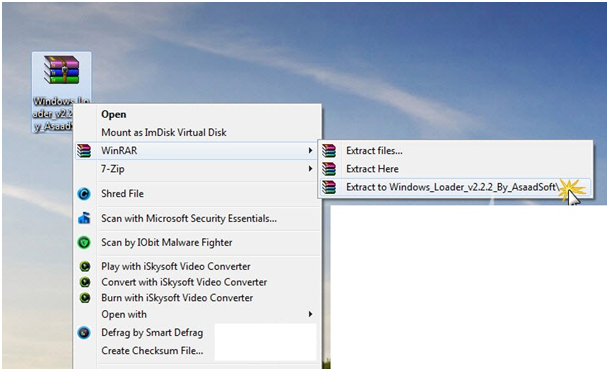Viewport: 609px width, 371px height.
Task: Select Scan with Microsoft Security Essentials...
Action: 189,218
